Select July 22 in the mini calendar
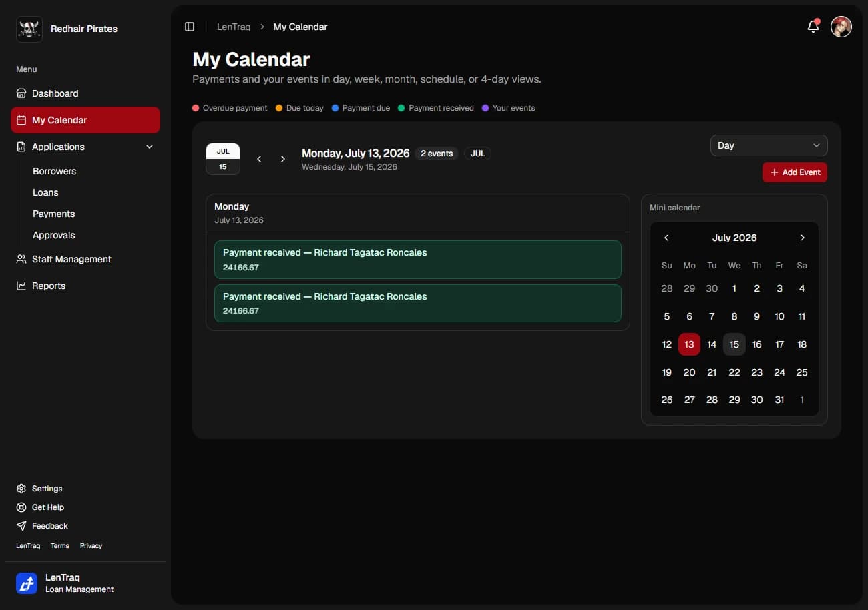 734,372
